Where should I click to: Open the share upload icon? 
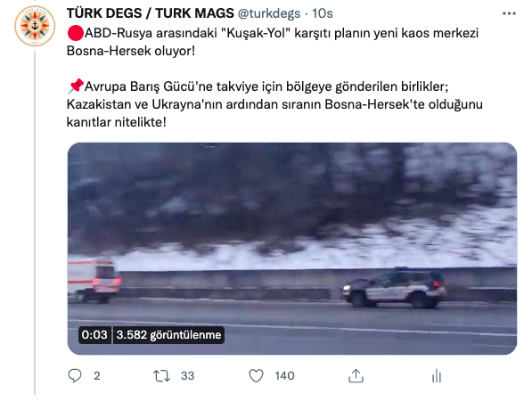click(356, 376)
